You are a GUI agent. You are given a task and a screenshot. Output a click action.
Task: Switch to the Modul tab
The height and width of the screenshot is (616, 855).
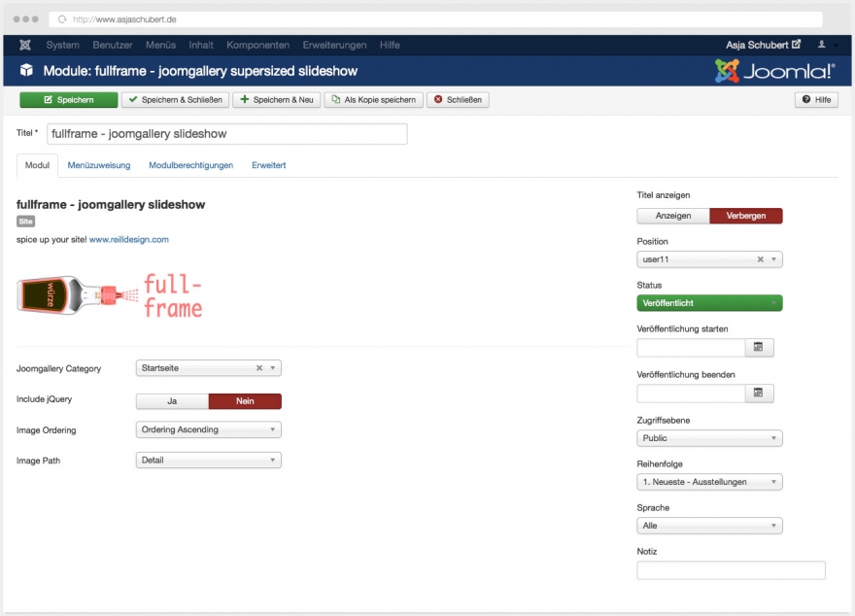click(37, 165)
